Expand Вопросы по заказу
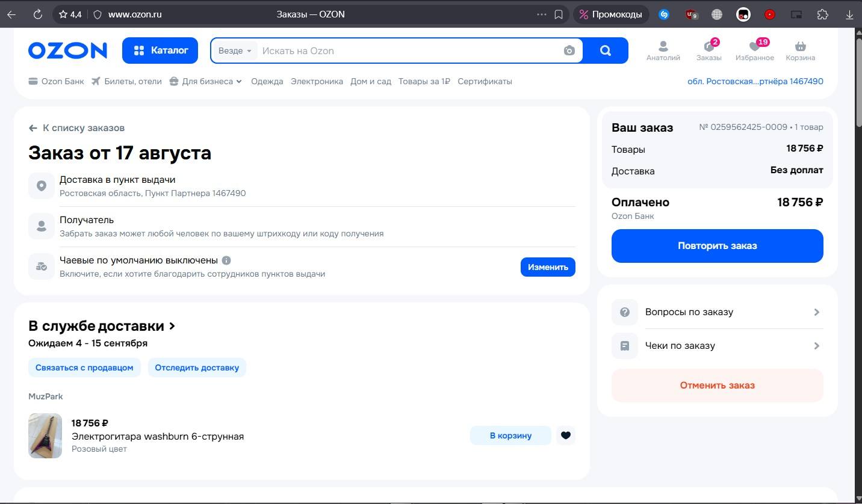Image resolution: width=862 pixels, height=504 pixels. pyautogui.click(x=718, y=312)
